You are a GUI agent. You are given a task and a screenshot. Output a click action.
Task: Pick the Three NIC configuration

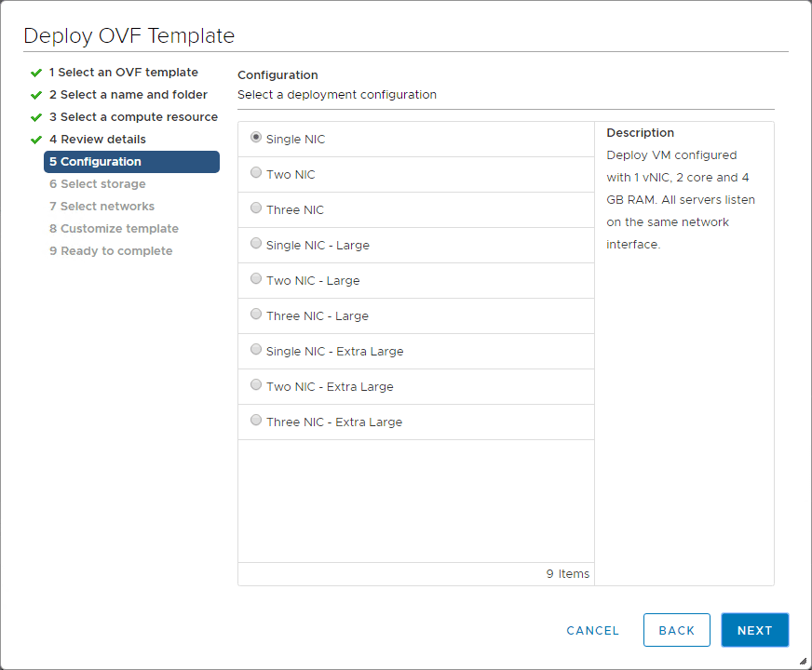click(x=256, y=208)
